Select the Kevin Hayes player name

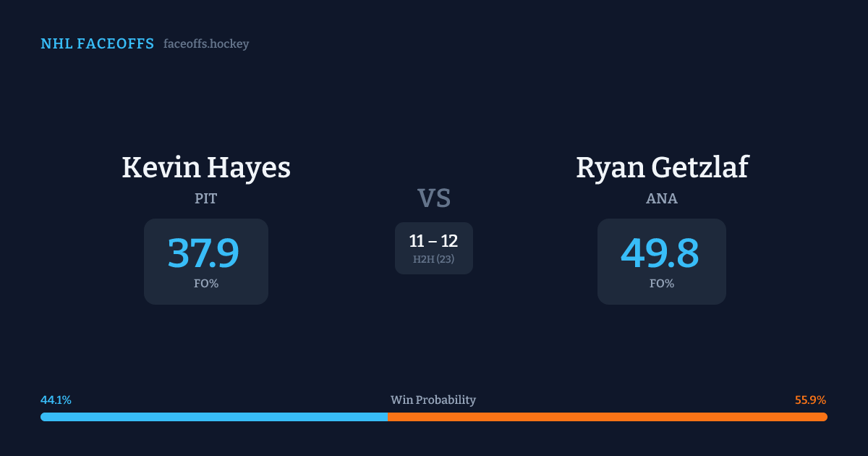206,167
